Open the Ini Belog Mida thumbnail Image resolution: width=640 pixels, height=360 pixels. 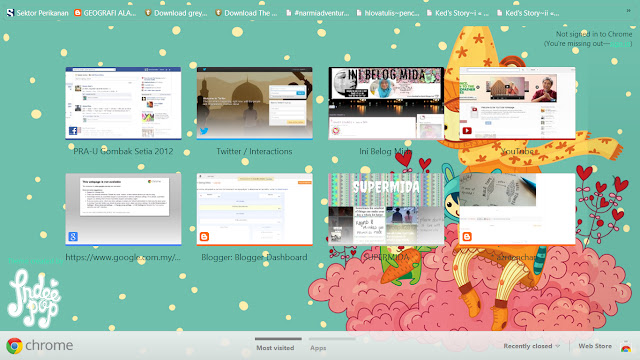pyautogui.click(x=386, y=103)
